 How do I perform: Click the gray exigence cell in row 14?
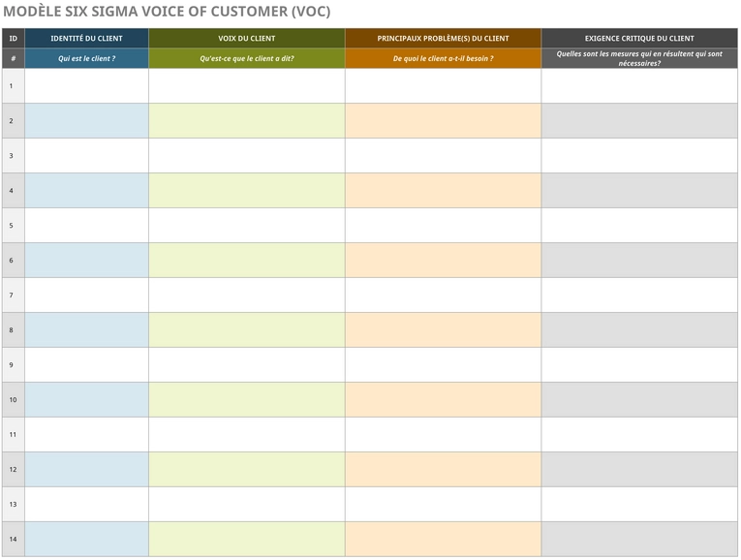pos(639,540)
